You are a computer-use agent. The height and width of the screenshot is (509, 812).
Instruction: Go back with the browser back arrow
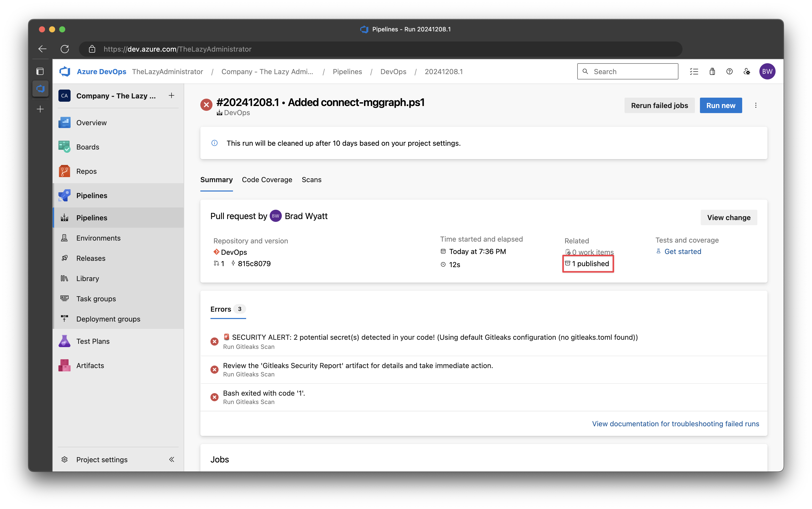[42, 49]
